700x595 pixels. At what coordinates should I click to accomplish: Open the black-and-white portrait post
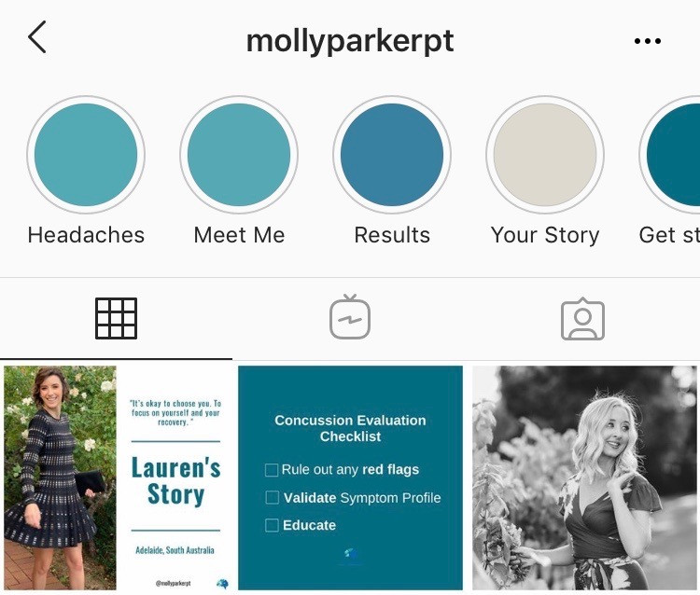click(584, 478)
